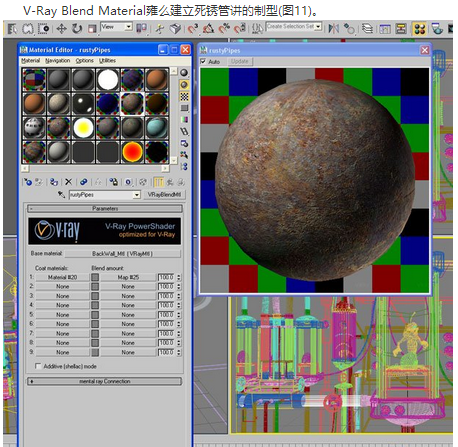
Task: Toggle the Show End Result icon
Action: (158, 182)
